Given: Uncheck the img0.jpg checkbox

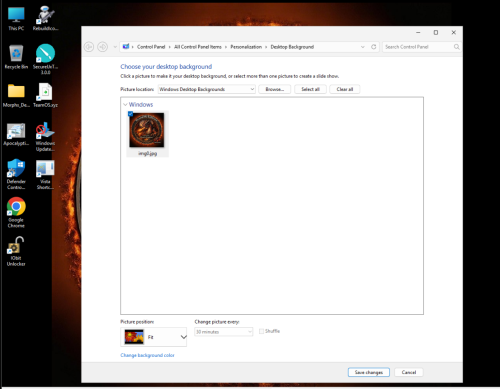Looking at the screenshot, I should (130, 114).
